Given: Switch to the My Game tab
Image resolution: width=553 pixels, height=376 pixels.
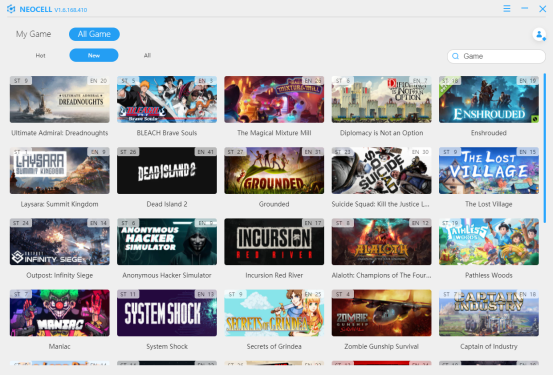Looking at the screenshot, I should [33, 34].
